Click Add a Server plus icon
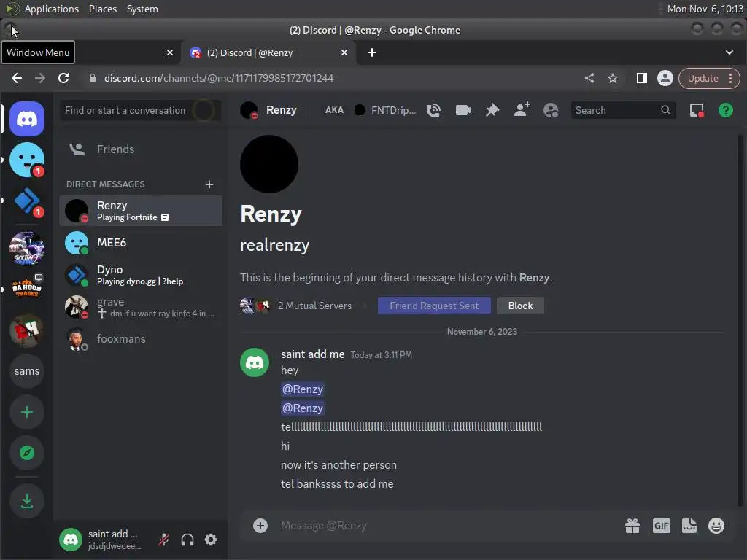Screen dimensions: 747x560 tap(27, 412)
